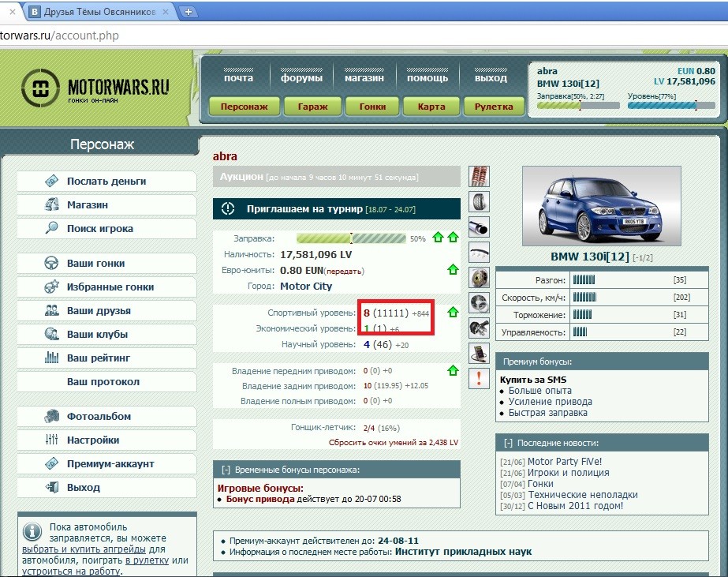Click the sliders icon beside Настройки

51,440
